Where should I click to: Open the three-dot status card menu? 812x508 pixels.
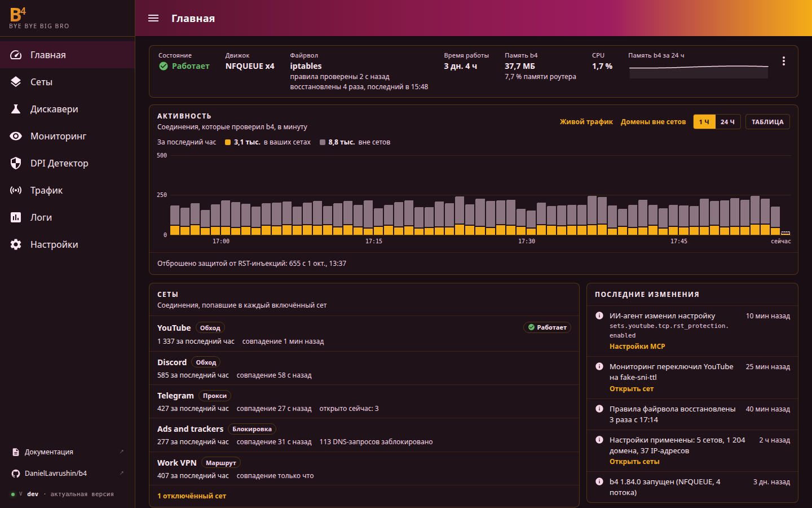[784, 61]
